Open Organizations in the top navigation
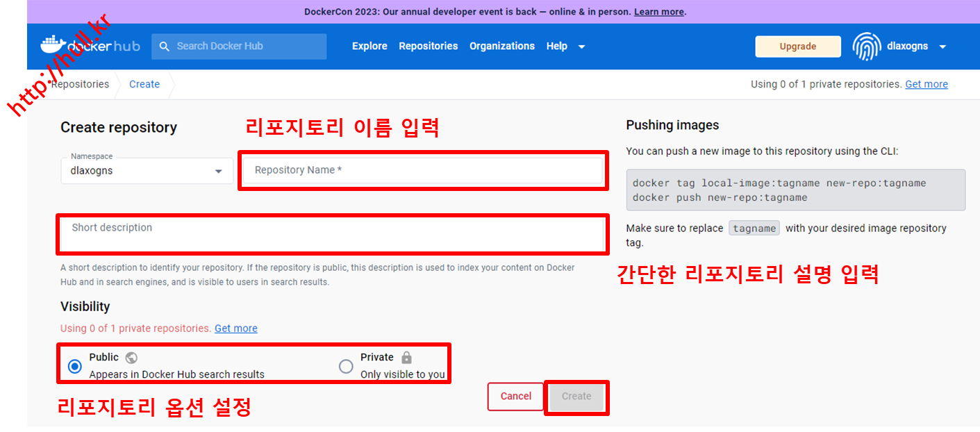The image size is (980, 432). coord(501,47)
